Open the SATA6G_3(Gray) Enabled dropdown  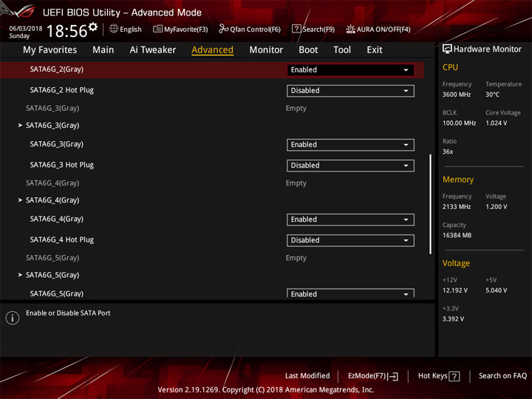pyautogui.click(x=350, y=145)
